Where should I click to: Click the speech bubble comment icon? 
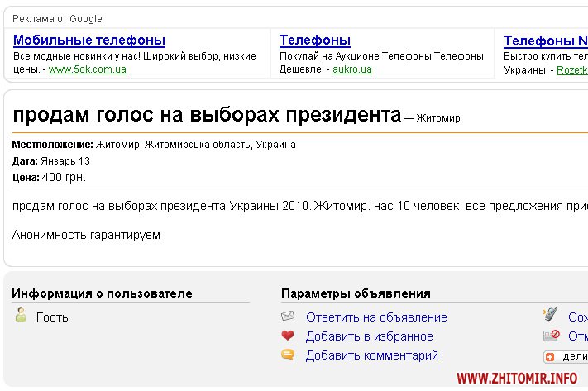point(288,355)
